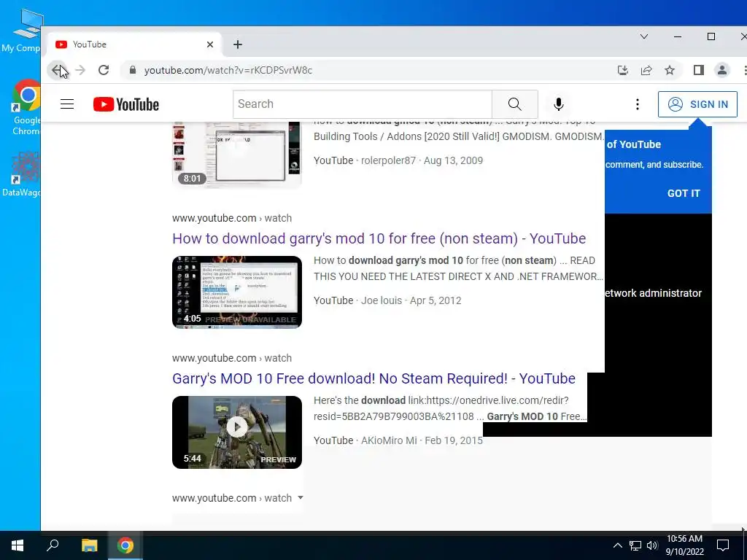Screen dimensions: 747x560
Task: Open the notification center icon
Action: (x=723, y=545)
